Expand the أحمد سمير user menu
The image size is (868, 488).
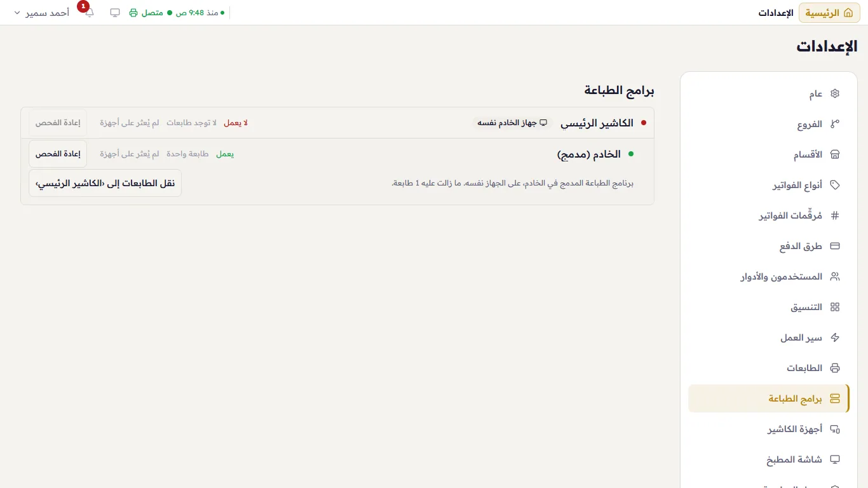tap(42, 13)
